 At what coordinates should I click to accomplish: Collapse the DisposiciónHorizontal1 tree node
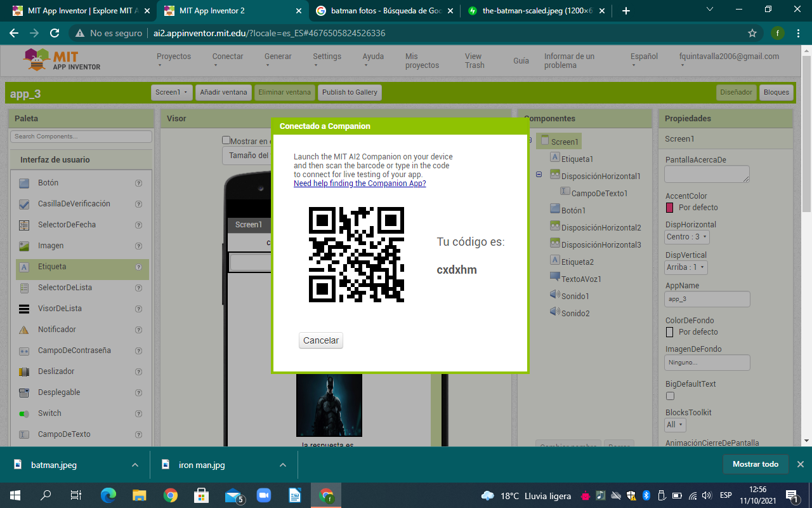coord(539,175)
